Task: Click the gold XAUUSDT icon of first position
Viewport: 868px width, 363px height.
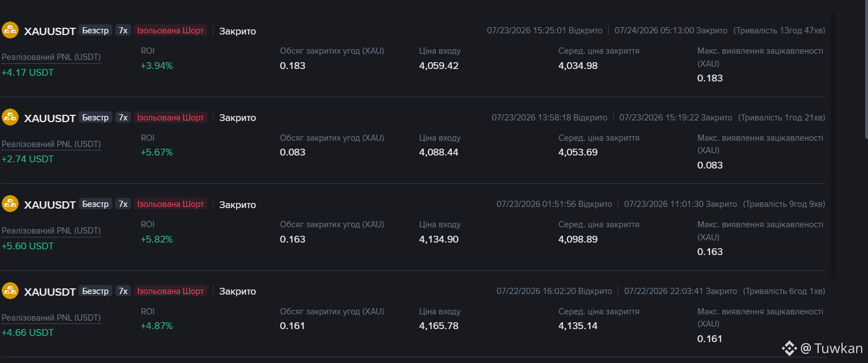Action: pos(10,31)
